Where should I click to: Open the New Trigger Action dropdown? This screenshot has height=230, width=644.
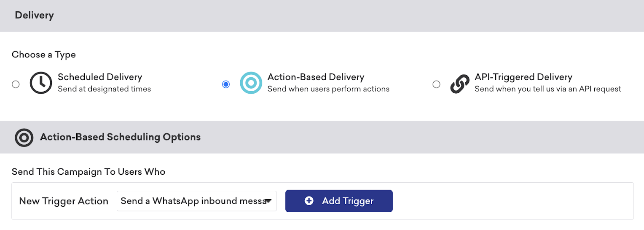[197, 201]
